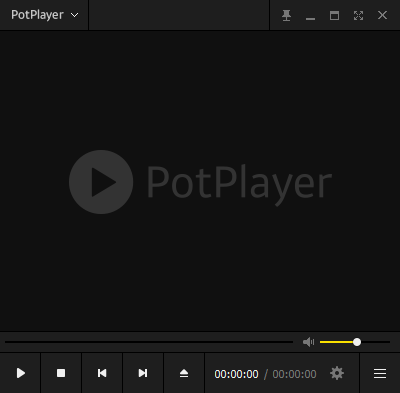The image size is (400, 393).
Task: Open the settings gear control panel
Action: click(337, 373)
